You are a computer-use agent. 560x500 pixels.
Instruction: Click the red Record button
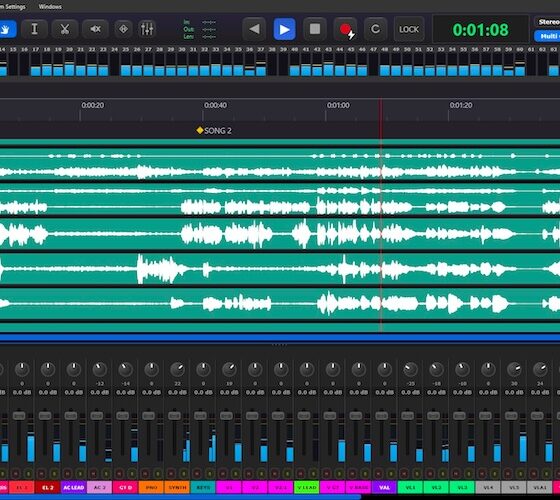[x=345, y=29]
